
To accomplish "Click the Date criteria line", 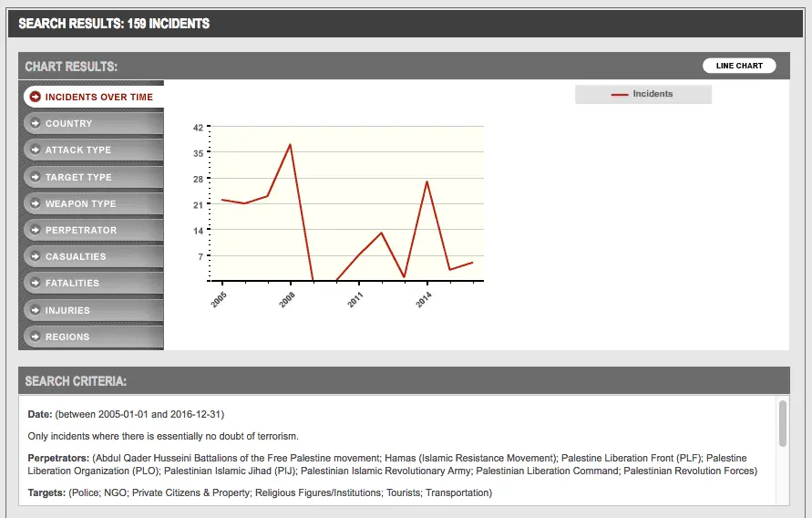I will click(x=126, y=414).
